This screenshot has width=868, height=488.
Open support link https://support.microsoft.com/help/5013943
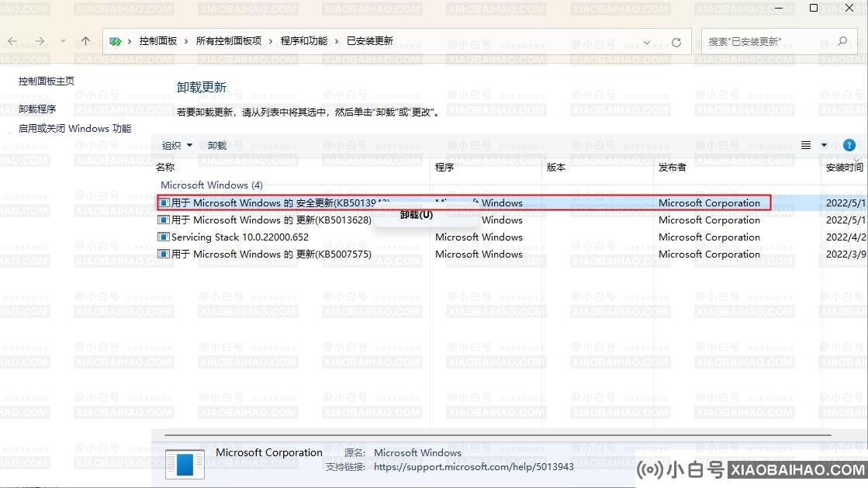(x=474, y=467)
